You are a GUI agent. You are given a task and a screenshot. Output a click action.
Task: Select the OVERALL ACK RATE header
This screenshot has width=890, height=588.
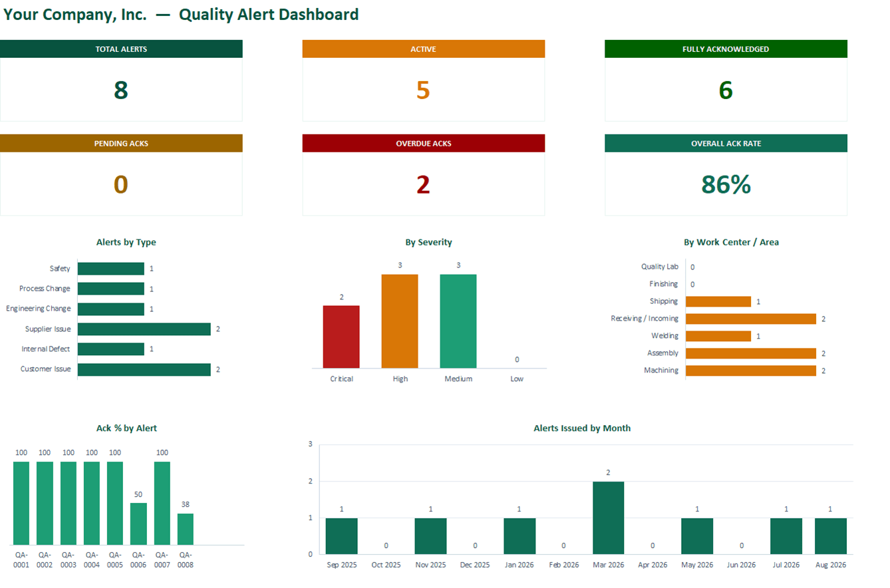pos(726,144)
